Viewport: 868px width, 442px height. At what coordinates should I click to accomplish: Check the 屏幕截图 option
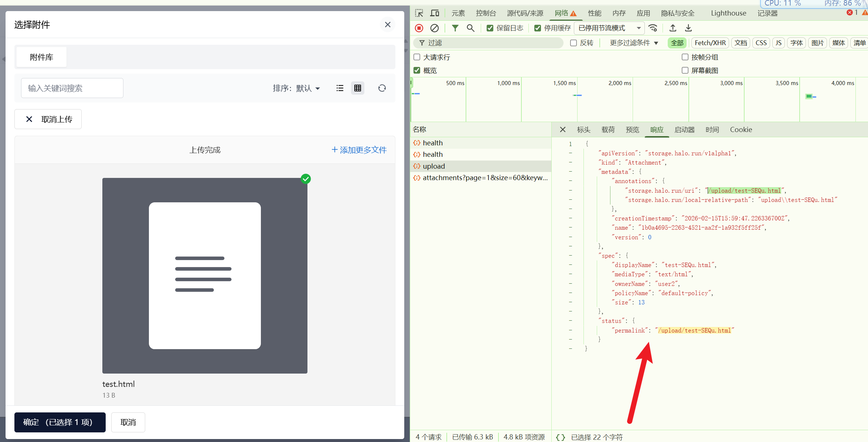coord(685,70)
